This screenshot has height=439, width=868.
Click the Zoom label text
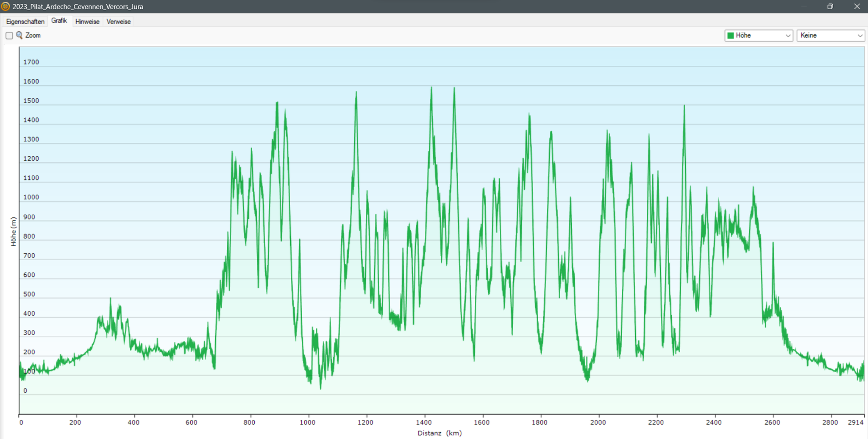click(x=33, y=36)
